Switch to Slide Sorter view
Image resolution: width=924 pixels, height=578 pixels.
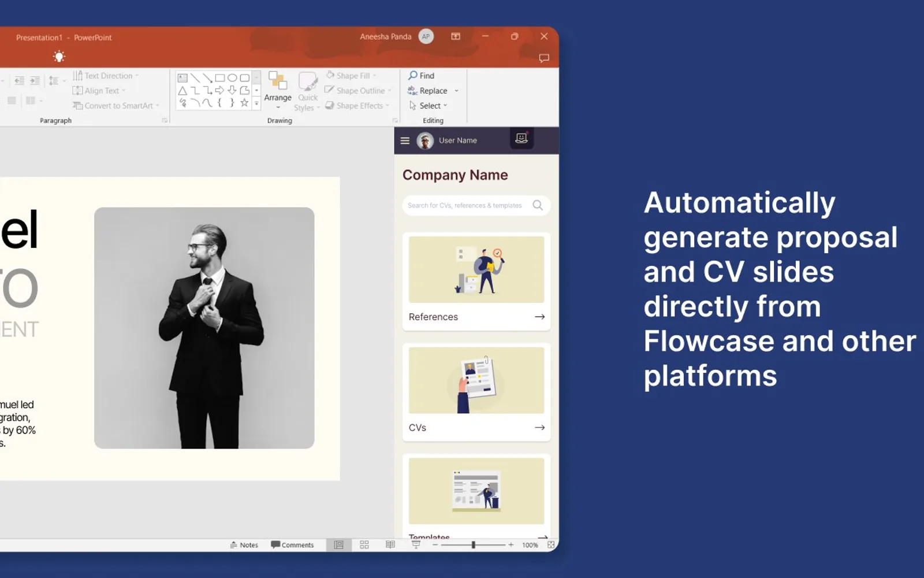364,545
